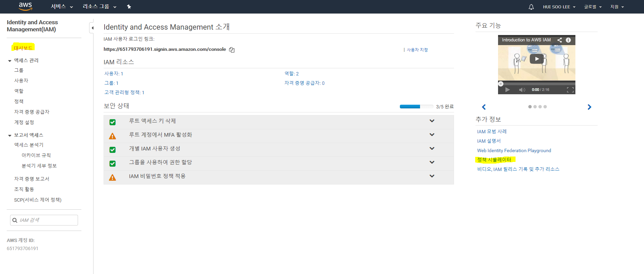Go to next feature with right arrow
This screenshot has width=644, height=274.
(x=589, y=107)
